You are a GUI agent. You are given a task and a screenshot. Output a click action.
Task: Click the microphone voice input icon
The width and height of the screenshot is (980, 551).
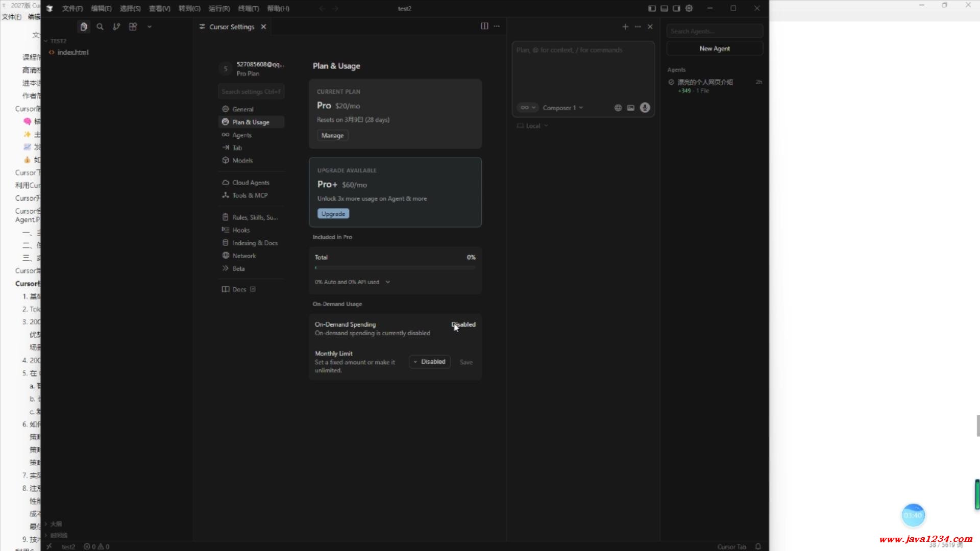(x=645, y=108)
